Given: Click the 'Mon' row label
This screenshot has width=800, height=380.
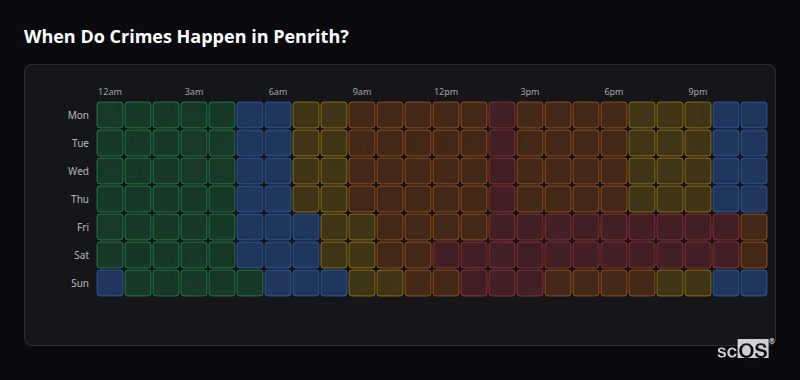Looking at the screenshot, I should coord(78,115).
